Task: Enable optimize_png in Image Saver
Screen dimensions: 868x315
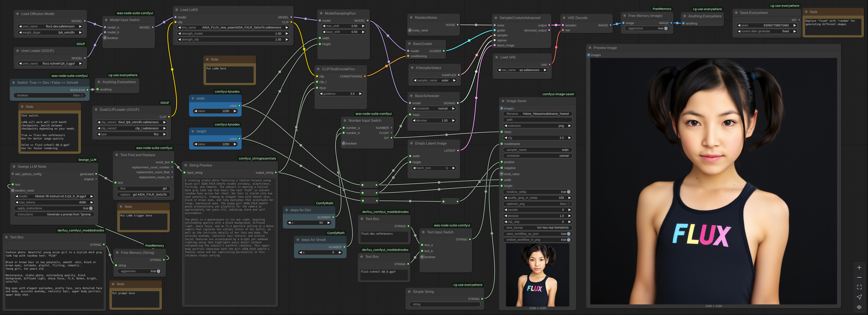Action: (x=537, y=204)
